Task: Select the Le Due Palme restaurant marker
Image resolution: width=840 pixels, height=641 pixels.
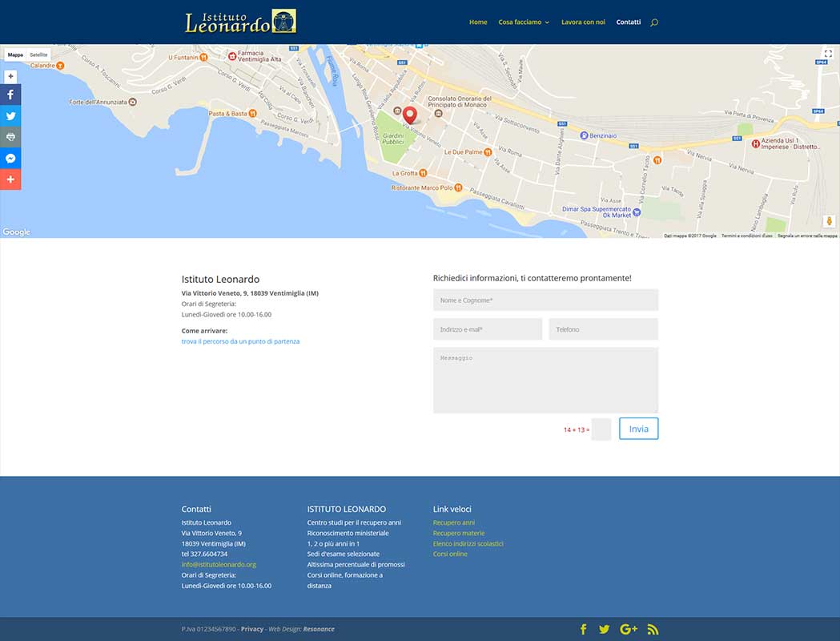Action: 488,152
